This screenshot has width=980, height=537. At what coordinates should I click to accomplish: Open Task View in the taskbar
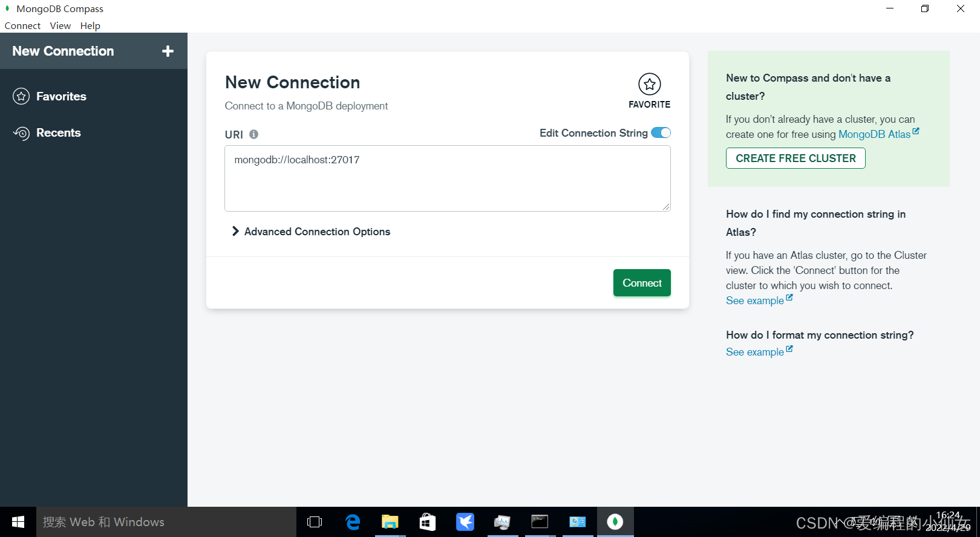coord(315,522)
